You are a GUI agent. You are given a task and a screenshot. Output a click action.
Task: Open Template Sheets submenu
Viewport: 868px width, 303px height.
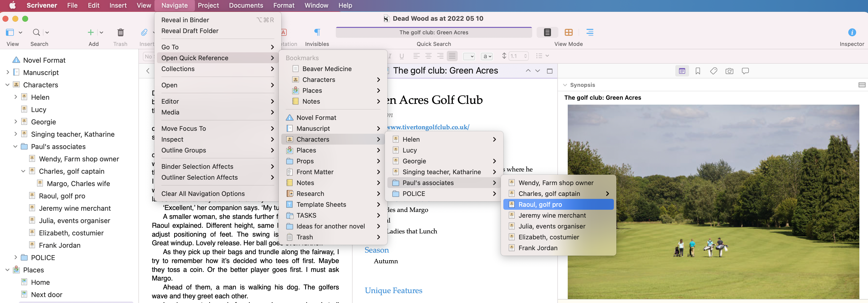[x=333, y=205]
